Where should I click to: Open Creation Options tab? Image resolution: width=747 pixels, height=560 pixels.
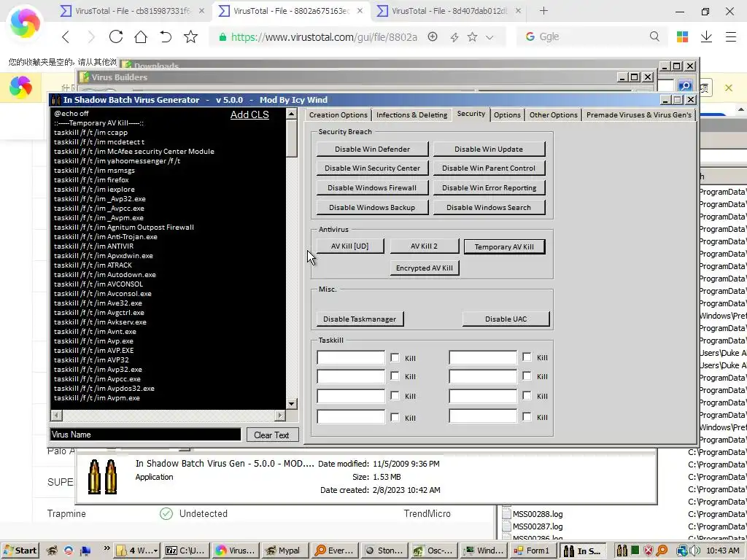[338, 114]
